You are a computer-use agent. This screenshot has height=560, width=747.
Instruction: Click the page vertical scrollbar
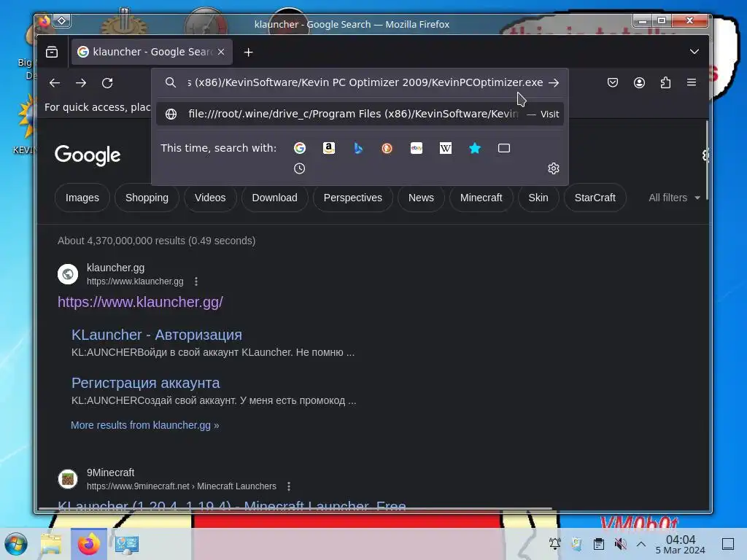(707, 160)
